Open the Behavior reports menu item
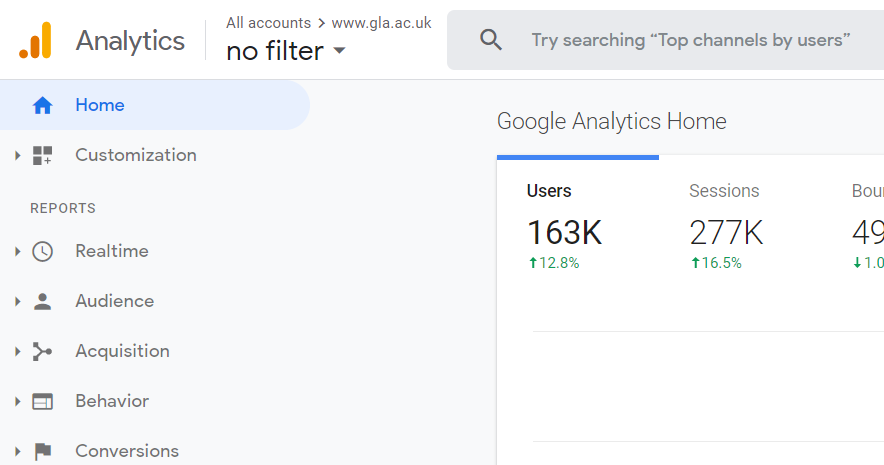The height and width of the screenshot is (465, 884). click(112, 401)
